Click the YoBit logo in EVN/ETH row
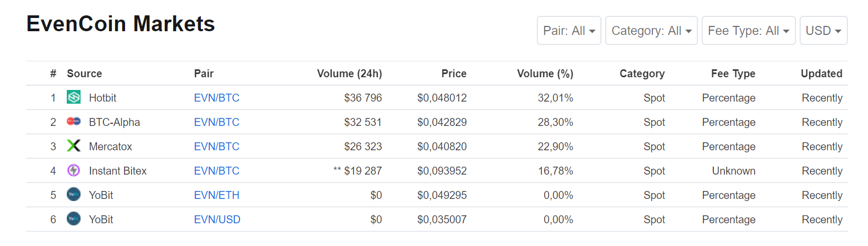This screenshot has height=246, width=868. tap(74, 195)
